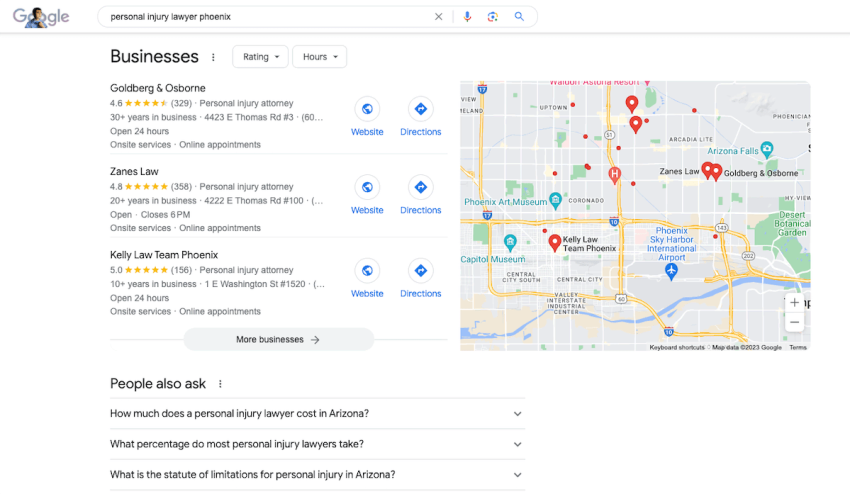The height and width of the screenshot is (494, 850).
Task: Open Zanes Law website icon
Action: tap(367, 187)
